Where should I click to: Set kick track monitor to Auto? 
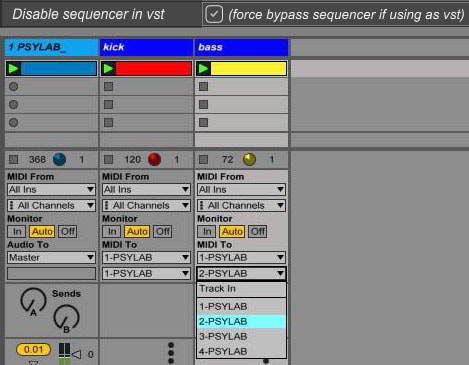pyautogui.click(x=137, y=231)
